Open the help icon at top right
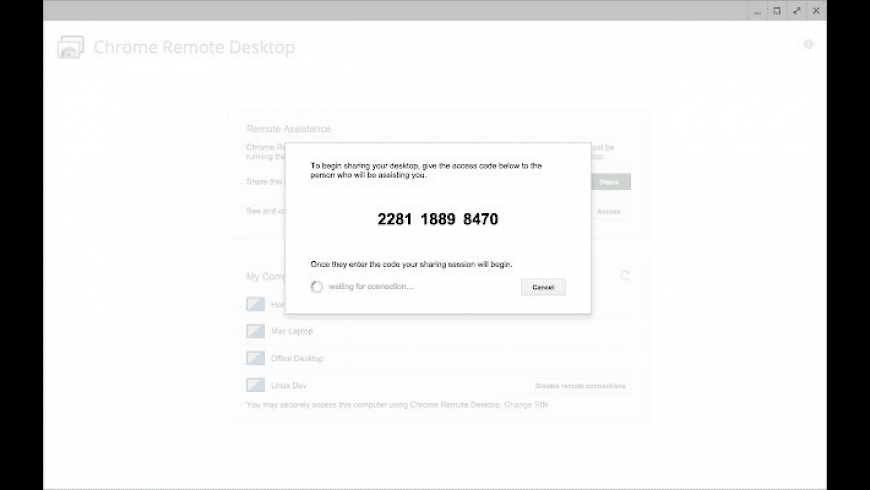870x490 pixels. pyautogui.click(x=808, y=44)
